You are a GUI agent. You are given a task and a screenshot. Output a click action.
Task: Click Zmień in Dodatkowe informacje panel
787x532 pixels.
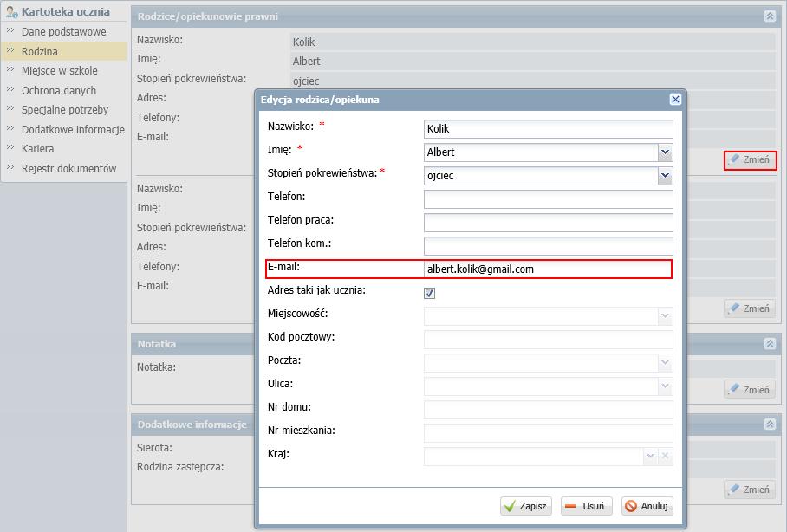click(750, 490)
